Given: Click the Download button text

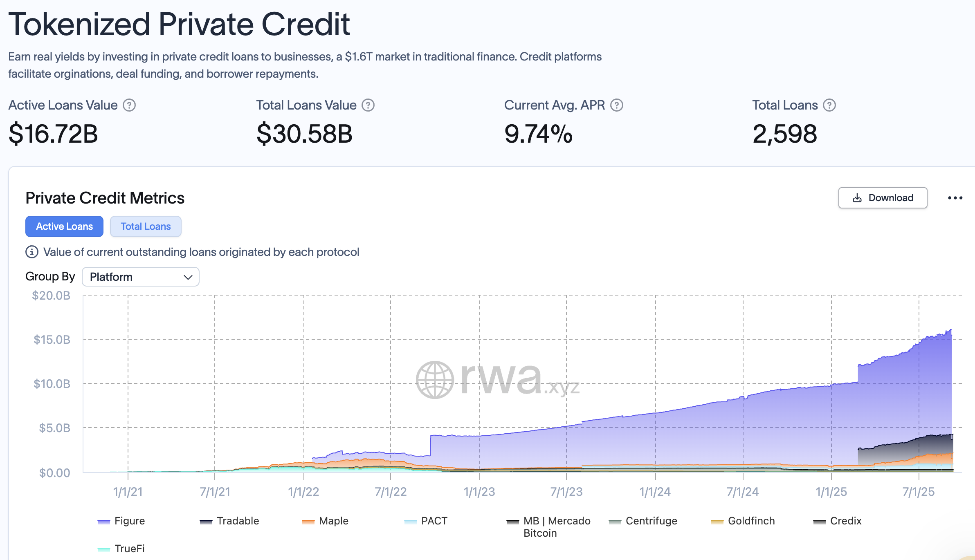Looking at the screenshot, I should [891, 198].
